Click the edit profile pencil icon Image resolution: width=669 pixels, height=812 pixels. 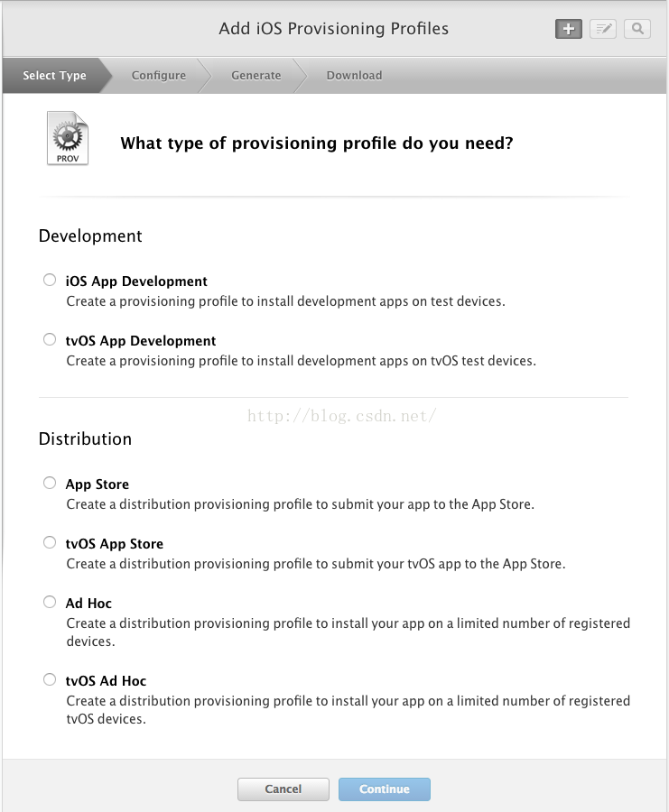(x=603, y=29)
